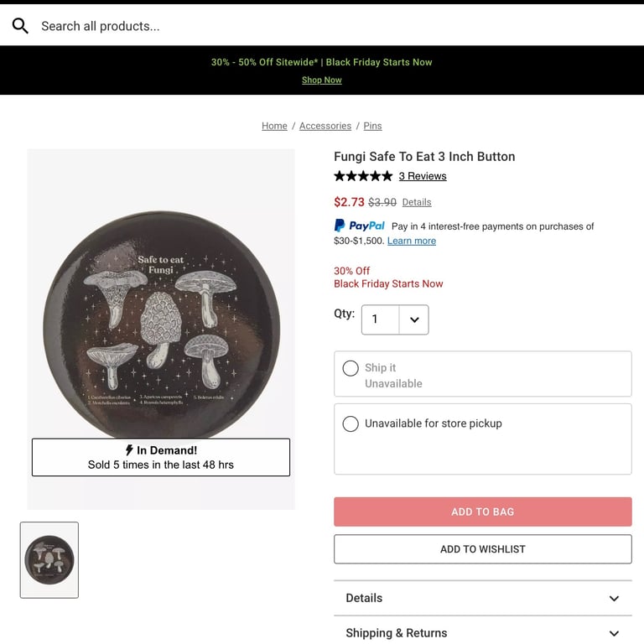
Task: Expand the Shipping & Returns section
Action: tap(482, 633)
